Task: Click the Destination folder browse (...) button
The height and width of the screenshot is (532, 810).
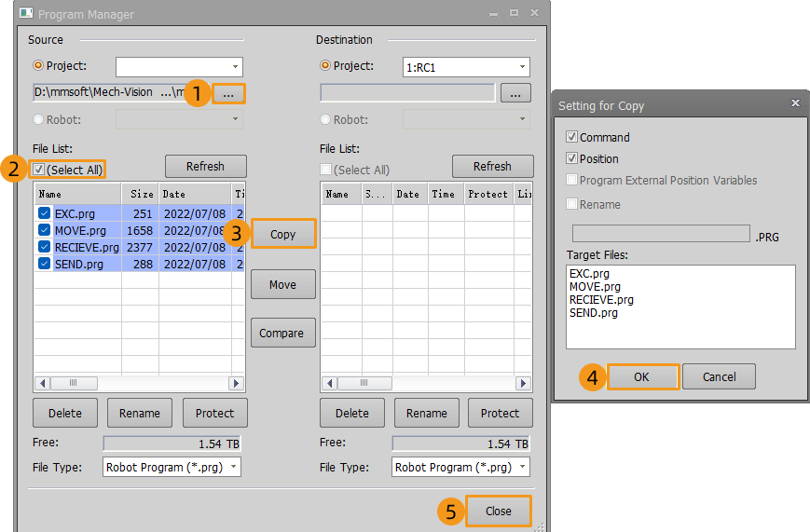Action: (x=515, y=93)
